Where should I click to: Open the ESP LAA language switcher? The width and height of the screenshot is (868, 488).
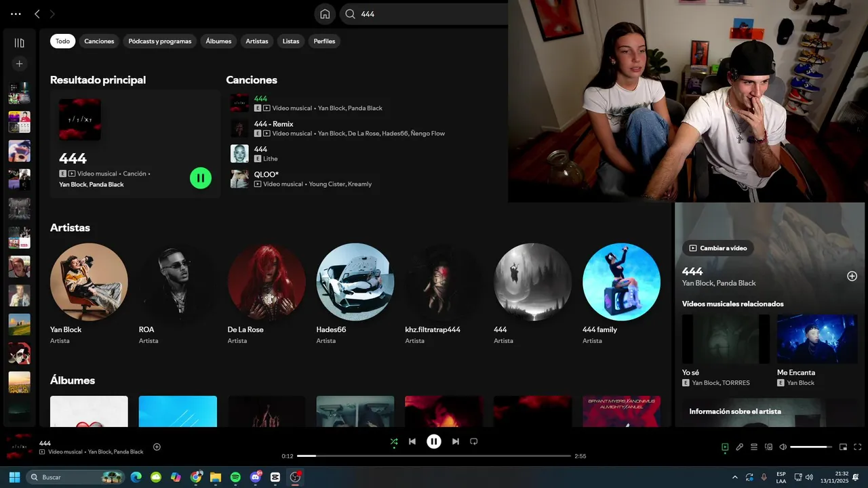781,477
